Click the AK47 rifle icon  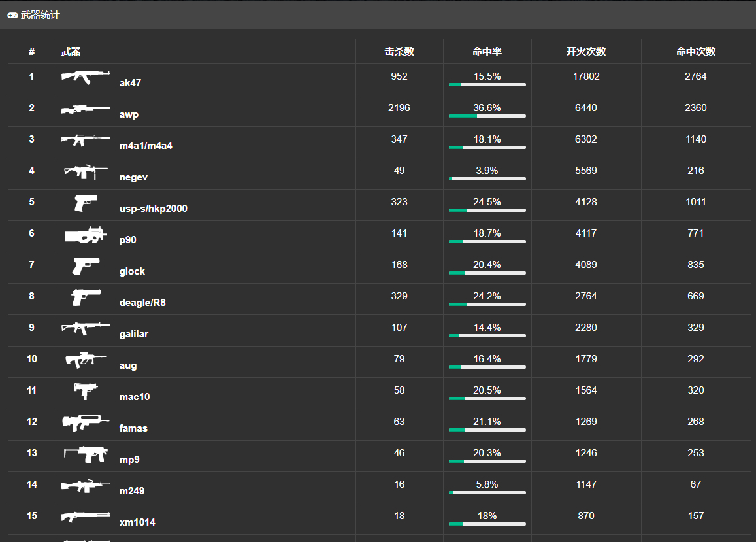pos(86,77)
